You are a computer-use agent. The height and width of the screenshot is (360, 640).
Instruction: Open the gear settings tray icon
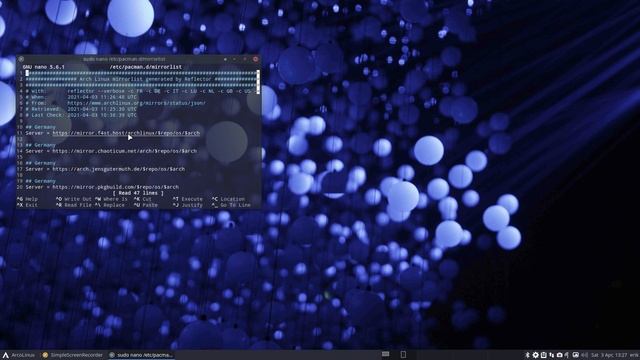(x=535, y=355)
